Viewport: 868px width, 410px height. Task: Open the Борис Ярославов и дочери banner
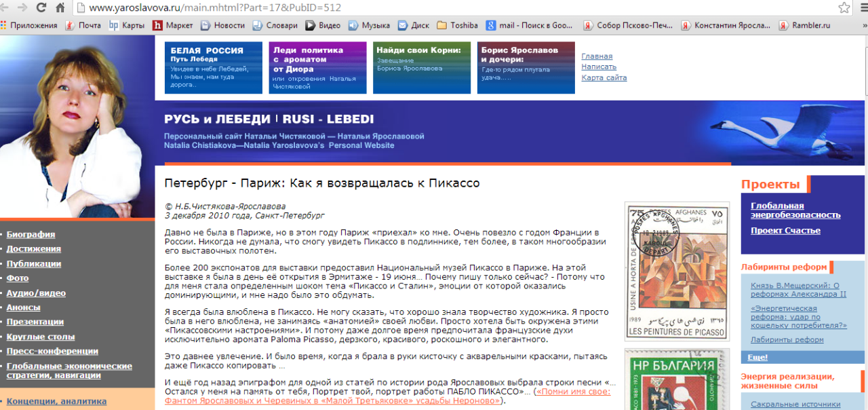pyautogui.click(x=526, y=68)
